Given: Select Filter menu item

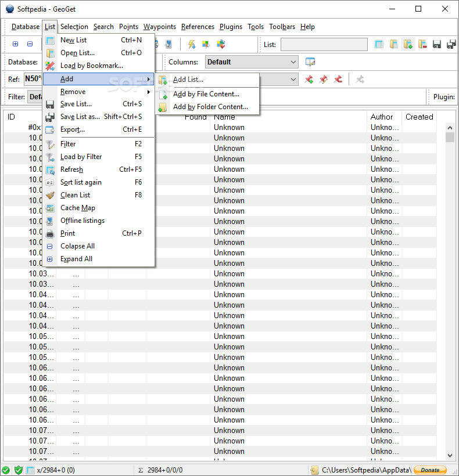Looking at the screenshot, I should [99, 144].
